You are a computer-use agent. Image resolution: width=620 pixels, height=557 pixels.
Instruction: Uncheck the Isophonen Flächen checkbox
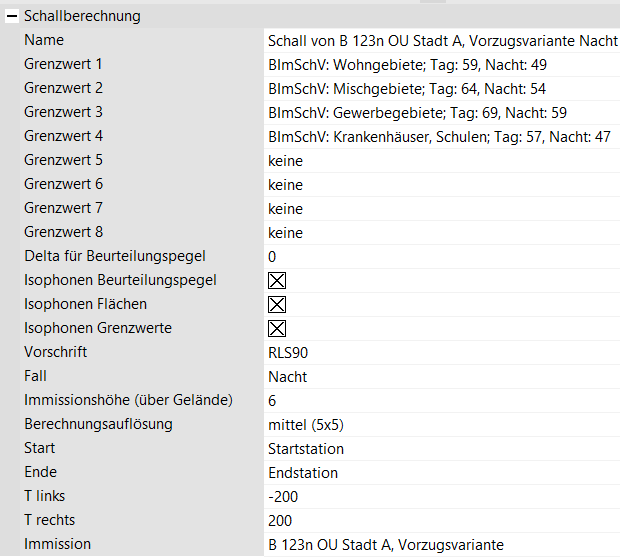277,305
